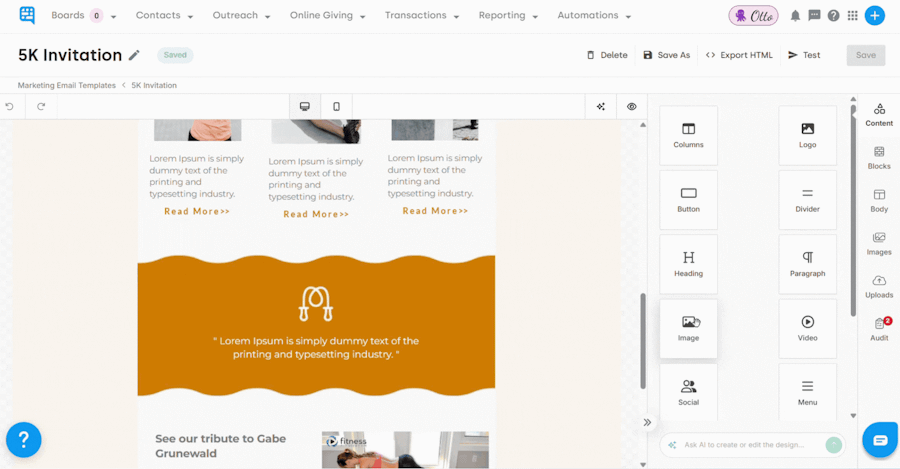The height and width of the screenshot is (469, 900).
Task: Open the Images sidebar tab
Action: pyautogui.click(x=879, y=244)
